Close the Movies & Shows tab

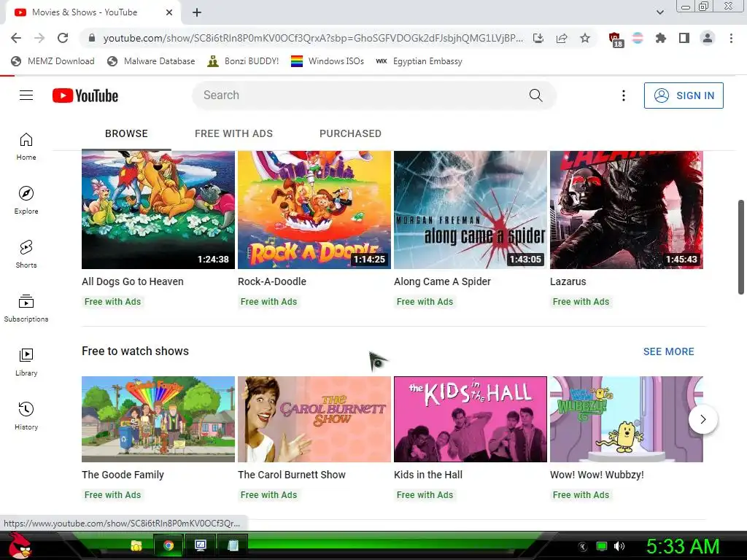click(169, 12)
